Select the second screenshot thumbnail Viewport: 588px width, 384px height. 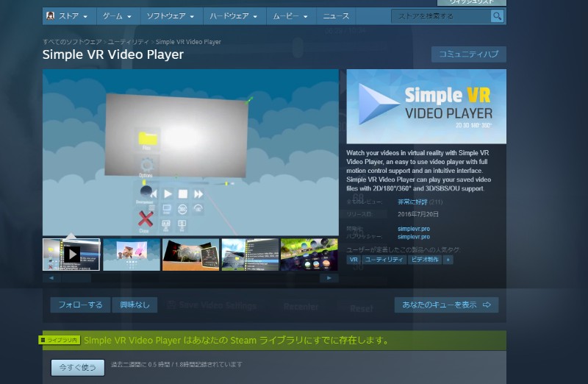[132, 255]
